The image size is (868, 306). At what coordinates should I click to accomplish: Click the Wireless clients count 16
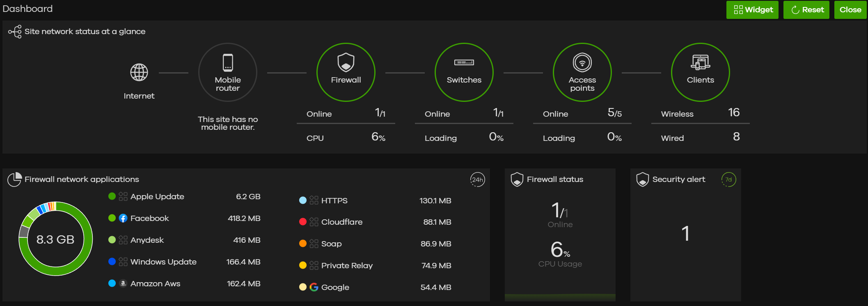click(733, 113)
